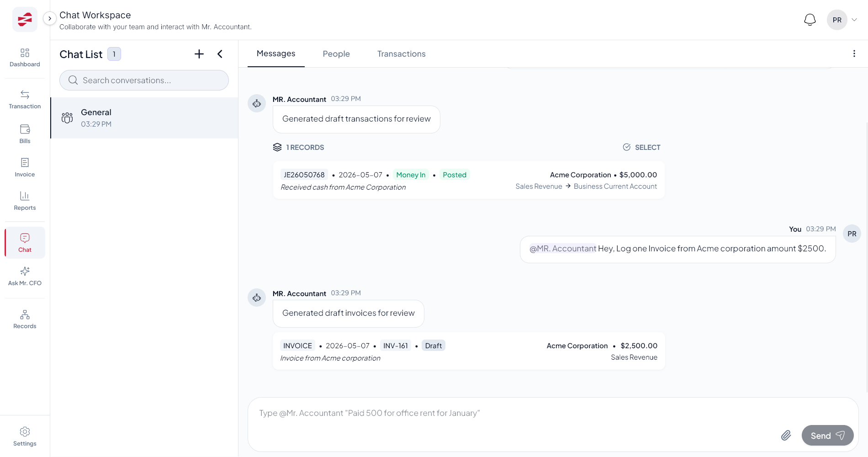View Reports from the sidebar
This screenshot has width=868, height=457.
point(25,201)
